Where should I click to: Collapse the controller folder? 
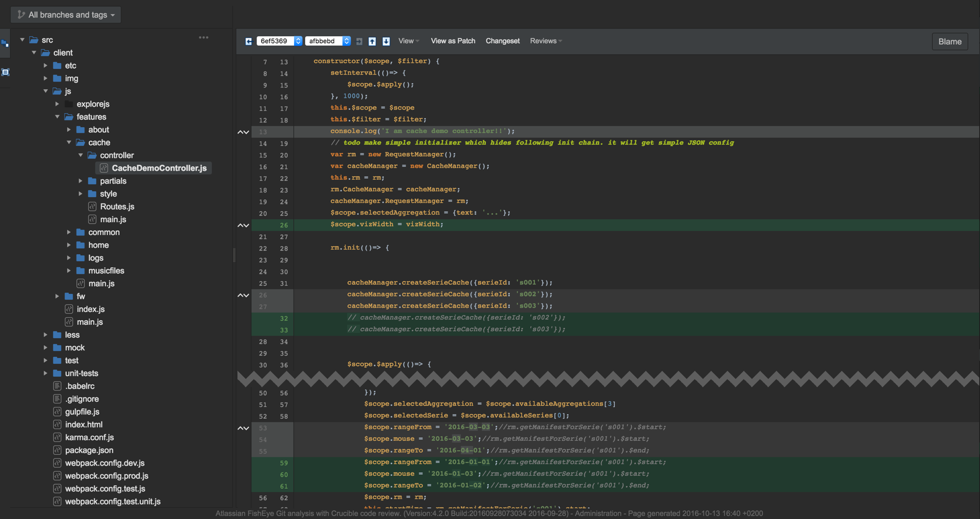coord(80,155)
